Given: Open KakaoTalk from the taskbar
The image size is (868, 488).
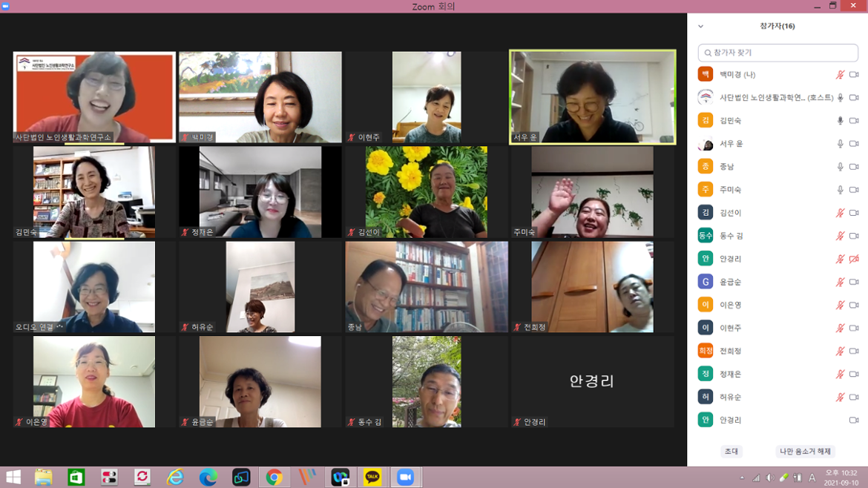Looking at the screenshot, I should pyautogui.click(x=372, y=478).
